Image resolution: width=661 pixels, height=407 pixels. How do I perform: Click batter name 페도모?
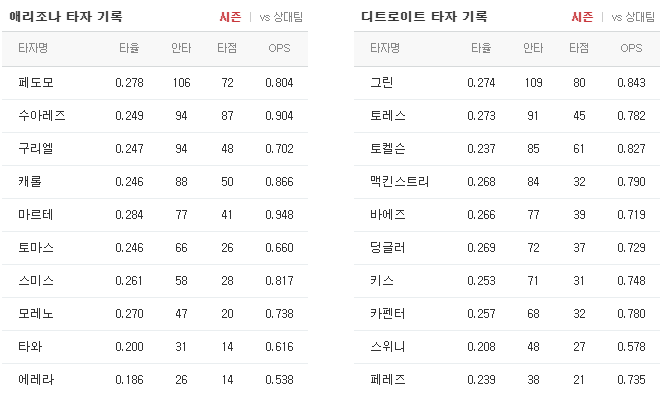click(36, 82)
